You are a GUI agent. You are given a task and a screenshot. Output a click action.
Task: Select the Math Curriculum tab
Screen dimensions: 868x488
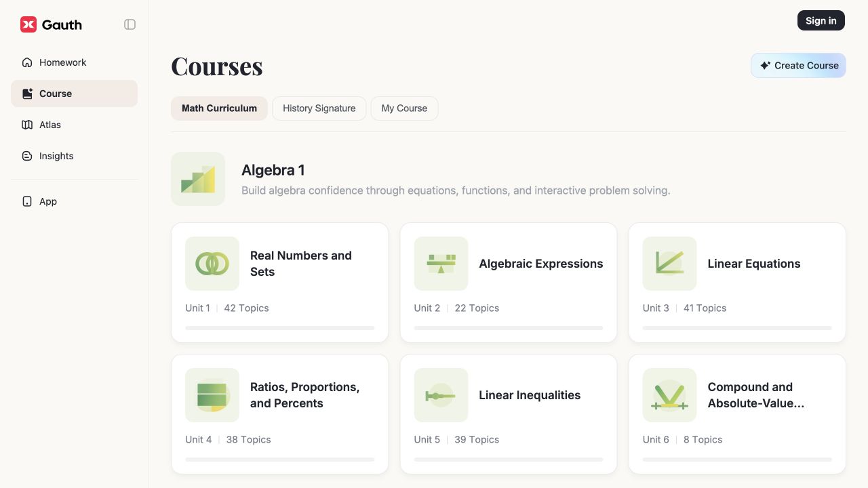pos(219,108)
